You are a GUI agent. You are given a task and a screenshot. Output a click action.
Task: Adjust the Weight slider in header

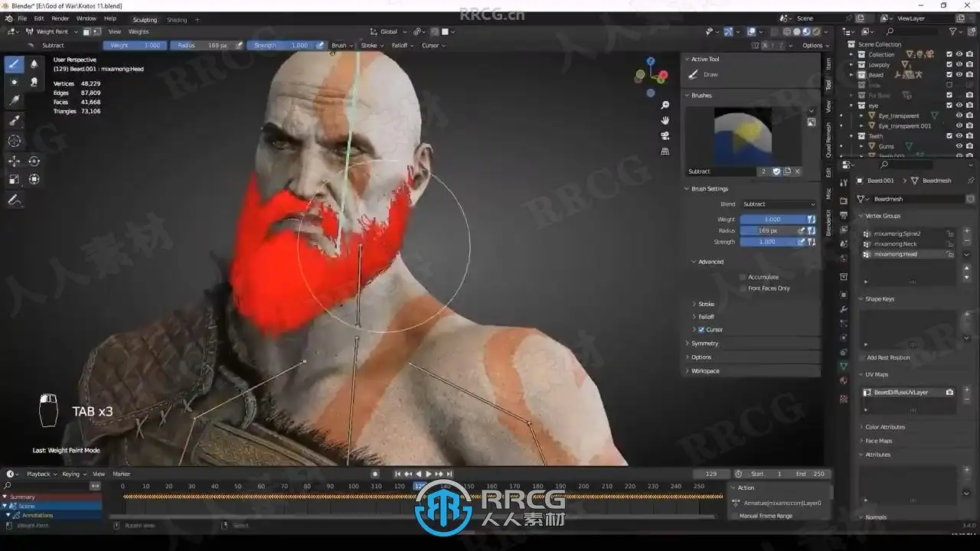tap(134, 45)
